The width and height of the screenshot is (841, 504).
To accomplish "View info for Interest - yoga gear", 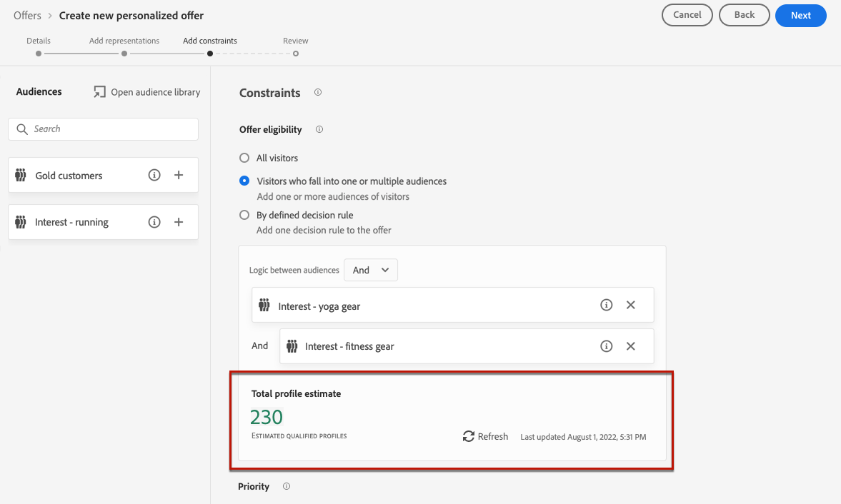I will pyautogui.click(x=607, y=306).
